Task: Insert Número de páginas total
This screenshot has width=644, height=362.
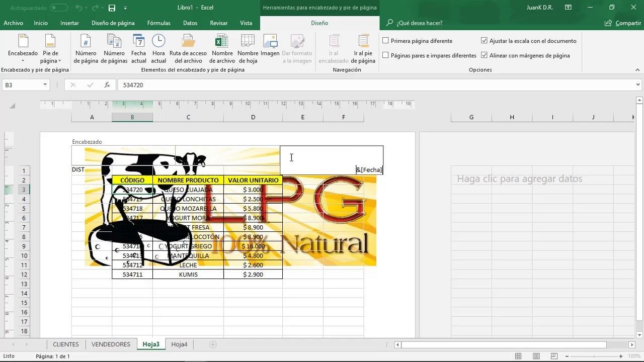Action: [114, 49]
